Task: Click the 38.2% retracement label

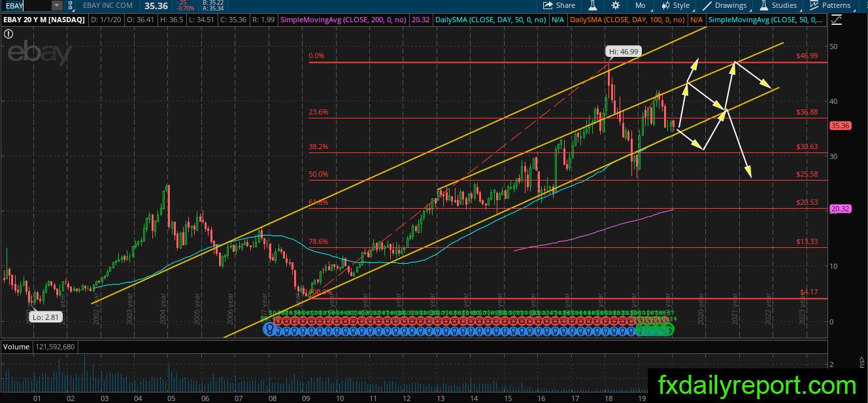Action: (x=318, y=147)
